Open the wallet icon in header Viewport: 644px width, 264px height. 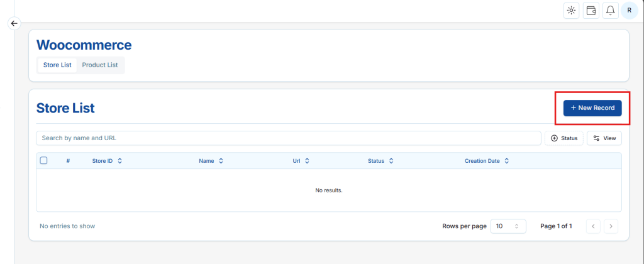pyautogui.click(x=591, y=10)
